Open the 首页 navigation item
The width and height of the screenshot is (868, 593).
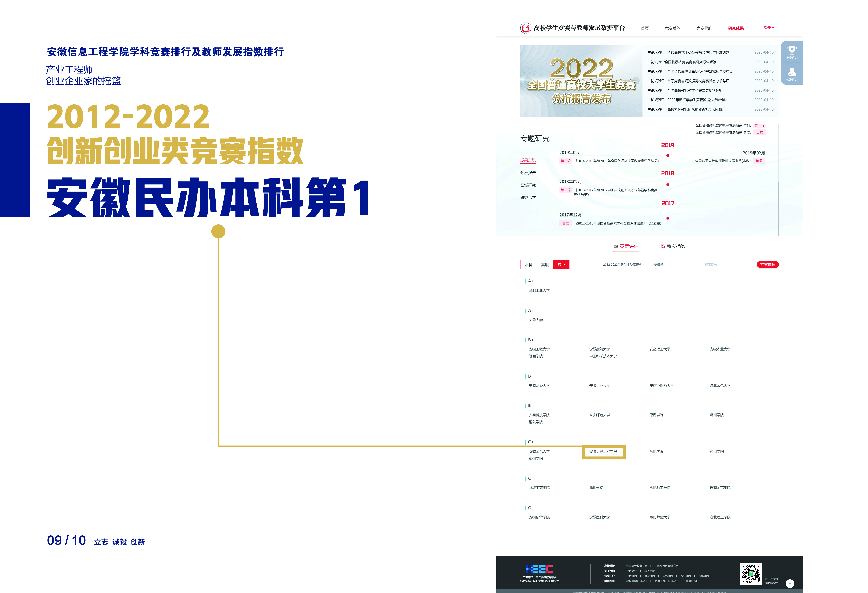click(x=645, y=28)
